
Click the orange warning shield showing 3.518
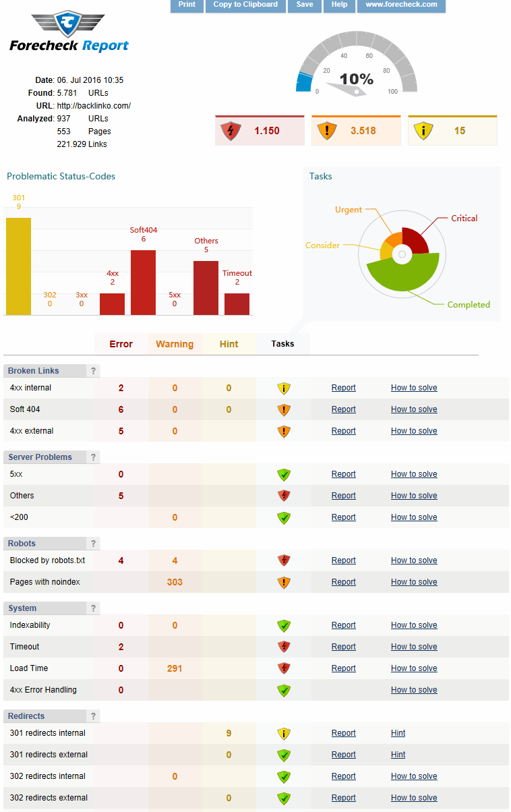click(327, 131)
